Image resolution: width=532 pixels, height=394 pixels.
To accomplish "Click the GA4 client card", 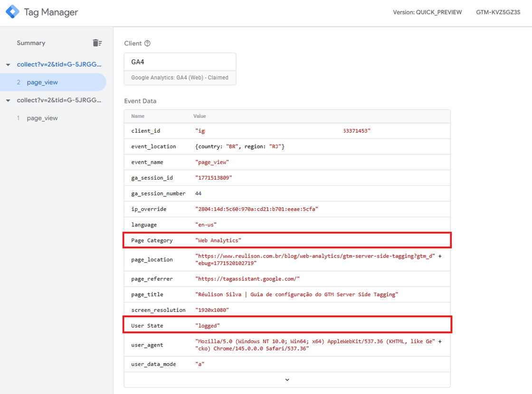I will pyautogui.click(x=180, y=61).
